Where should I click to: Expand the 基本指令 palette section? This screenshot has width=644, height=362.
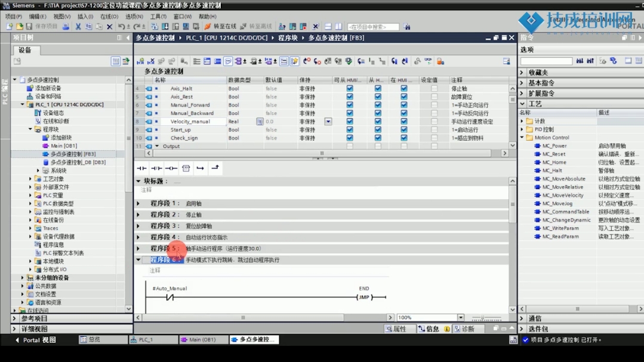coord(522,83)
